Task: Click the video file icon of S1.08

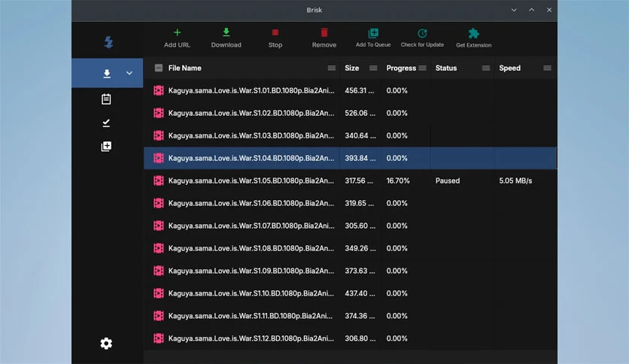Action: 159,248
